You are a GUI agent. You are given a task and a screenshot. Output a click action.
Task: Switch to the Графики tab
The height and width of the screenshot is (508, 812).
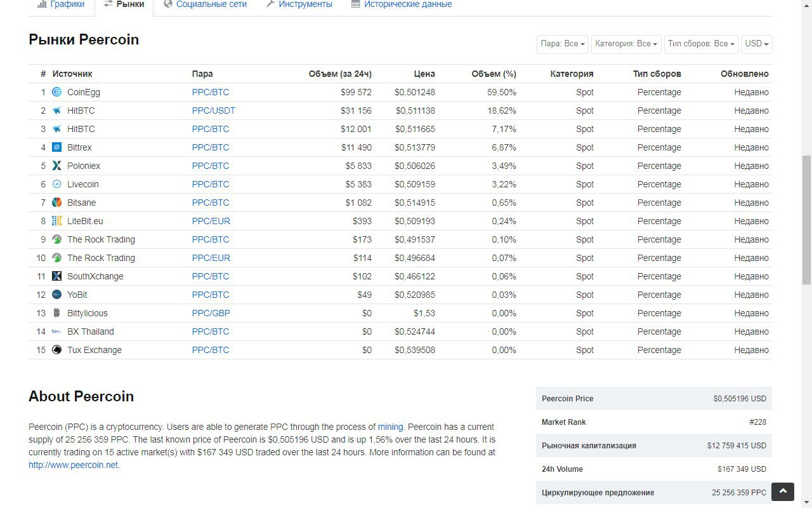click(x=61, y=4)
